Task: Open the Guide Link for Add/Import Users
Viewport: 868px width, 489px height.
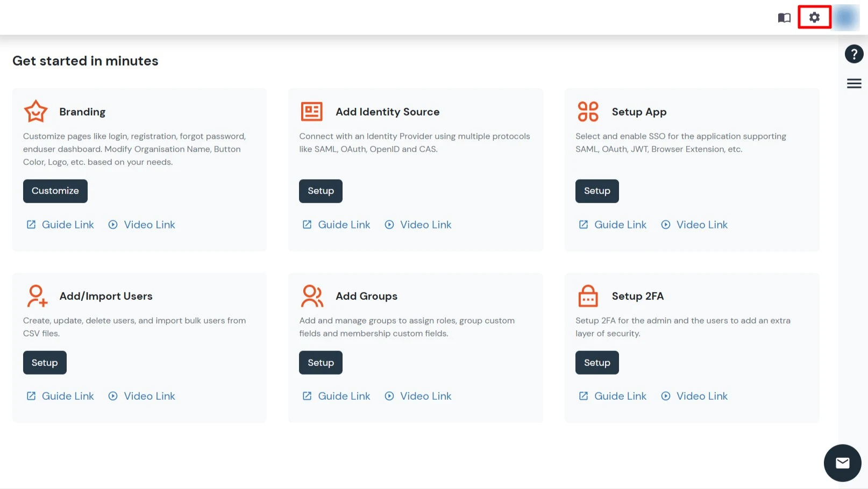Action: [60, 396]
